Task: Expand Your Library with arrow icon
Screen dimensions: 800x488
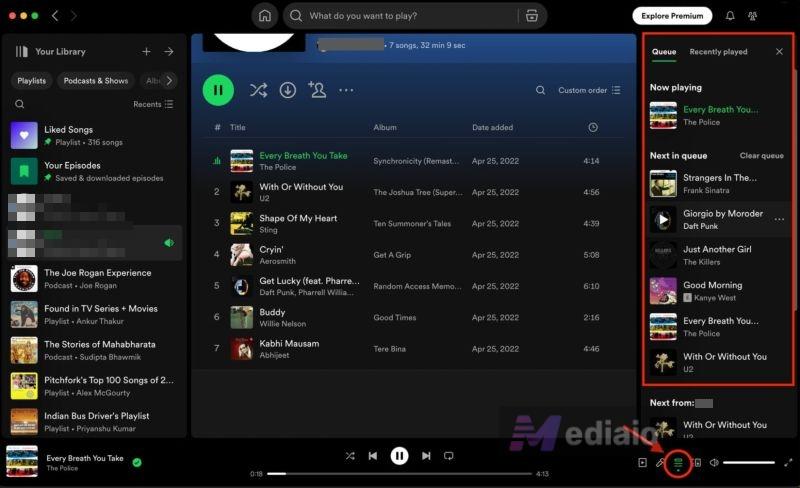Action: pyautogui.click(x=169, y=52)
